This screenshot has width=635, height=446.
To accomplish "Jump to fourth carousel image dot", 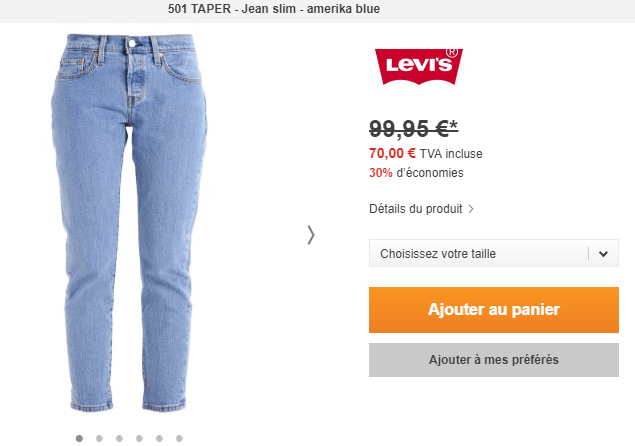I will pyautogui.click(x=139, y=438).
